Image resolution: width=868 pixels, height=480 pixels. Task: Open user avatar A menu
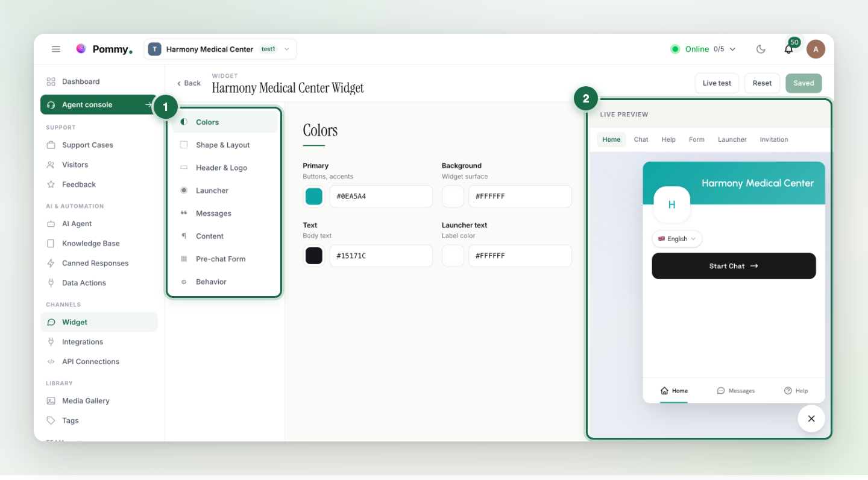click(816, 49)
